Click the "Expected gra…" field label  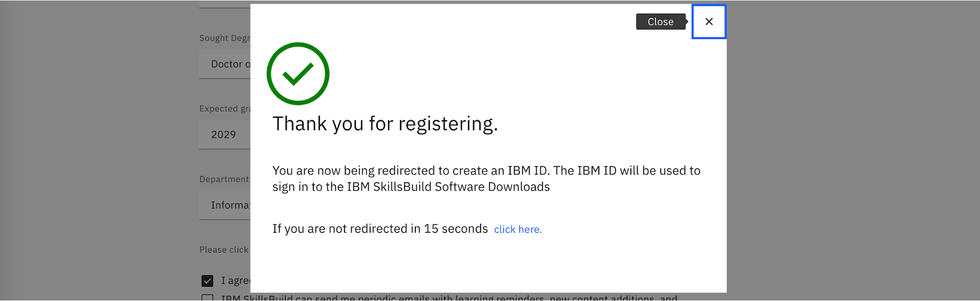pyautogui.click(x=224, y=108)
